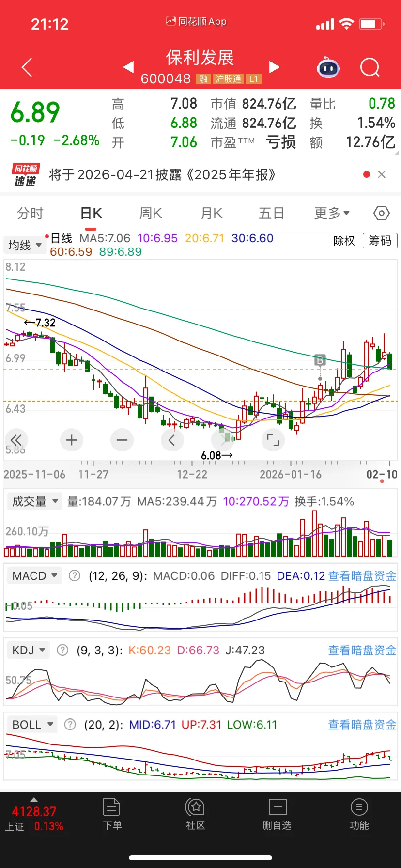Dismiss the annual report notice
The width and height of the screenshot is (401, 868).
382,174
